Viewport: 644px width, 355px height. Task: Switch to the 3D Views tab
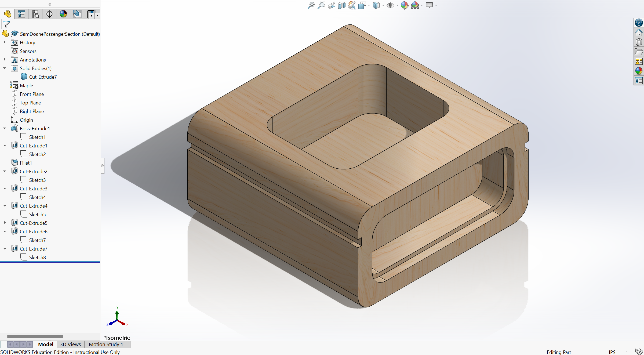coord(70,344)
